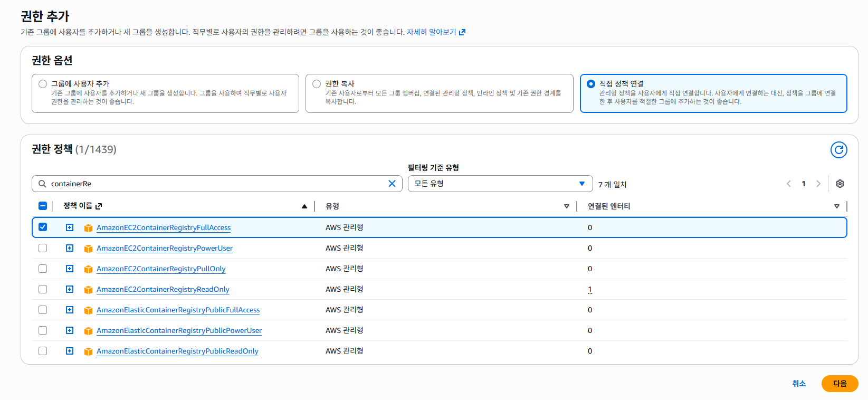Viewport: 868px width, 400px height.
Task: Click the refresh policies icon
Action: (x=838, y=150)
